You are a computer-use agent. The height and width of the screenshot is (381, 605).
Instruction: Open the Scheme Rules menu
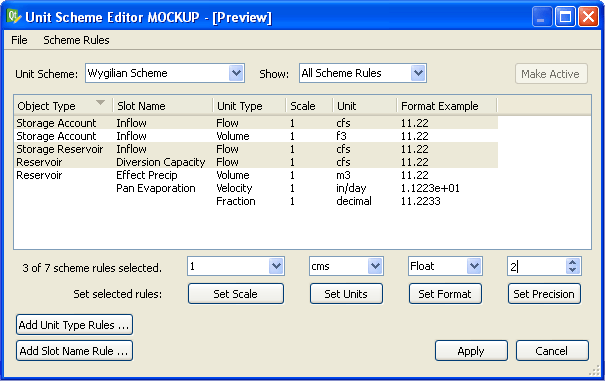coord(76,40)
